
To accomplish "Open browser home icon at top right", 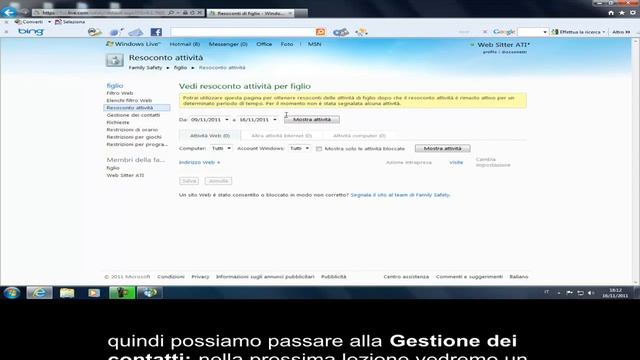I will tap(611, 13).
